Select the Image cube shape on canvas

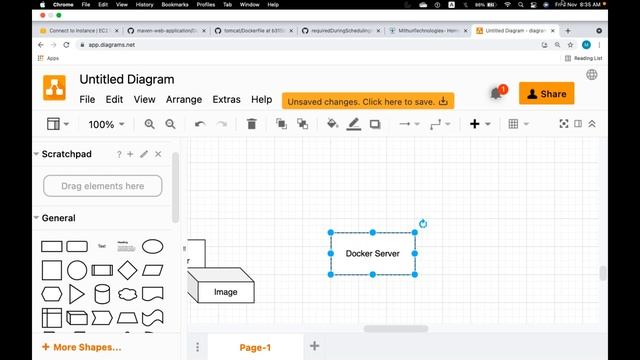coord(221,285)
